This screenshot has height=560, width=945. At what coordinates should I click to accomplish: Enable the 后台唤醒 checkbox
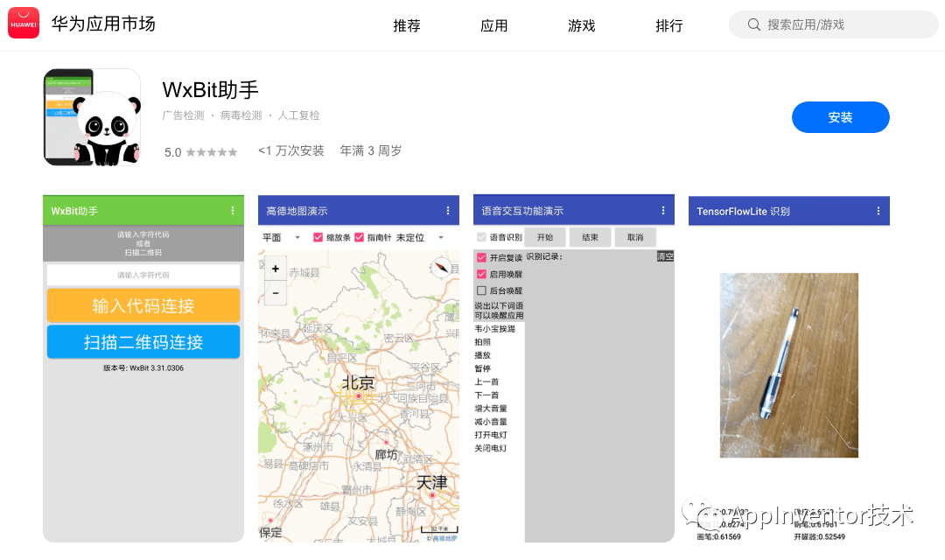pyautogui.click(x=481, y=290)
